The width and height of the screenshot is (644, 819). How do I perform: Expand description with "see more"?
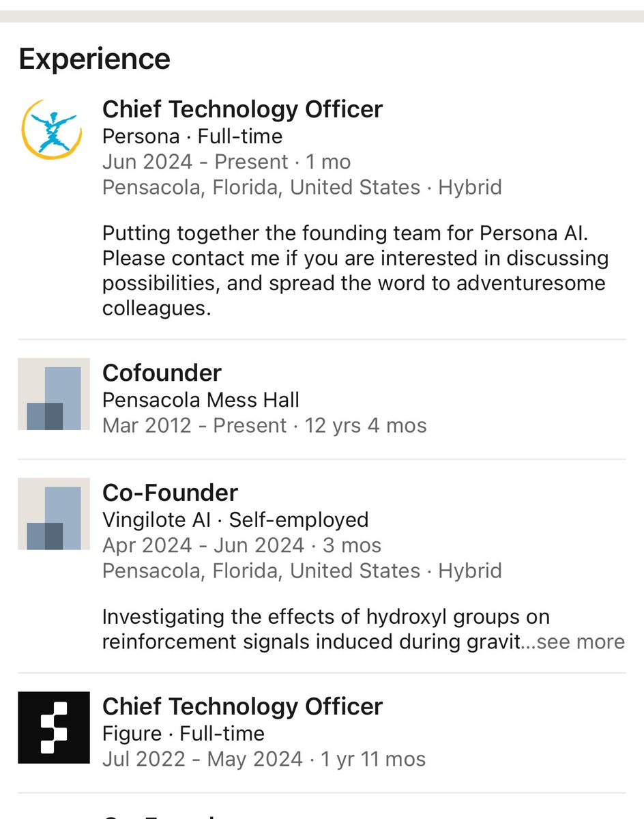581,642
